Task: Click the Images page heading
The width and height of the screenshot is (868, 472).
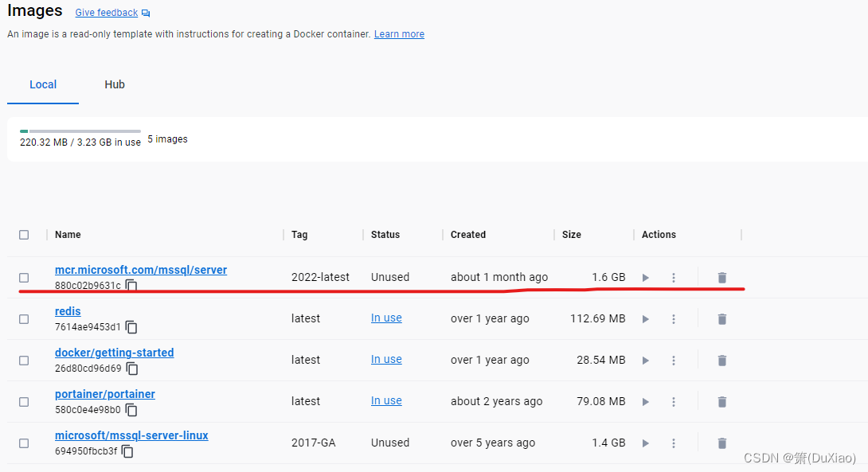Action: [35, 10]
